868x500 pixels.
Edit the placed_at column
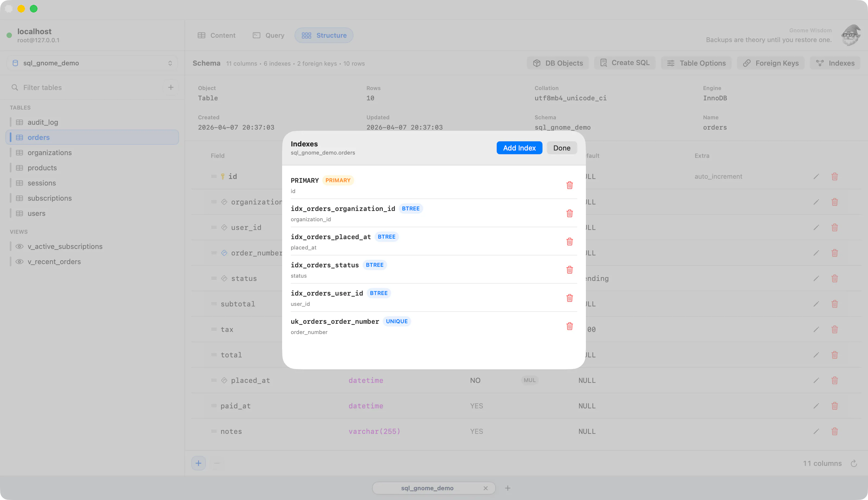[816, 380]
